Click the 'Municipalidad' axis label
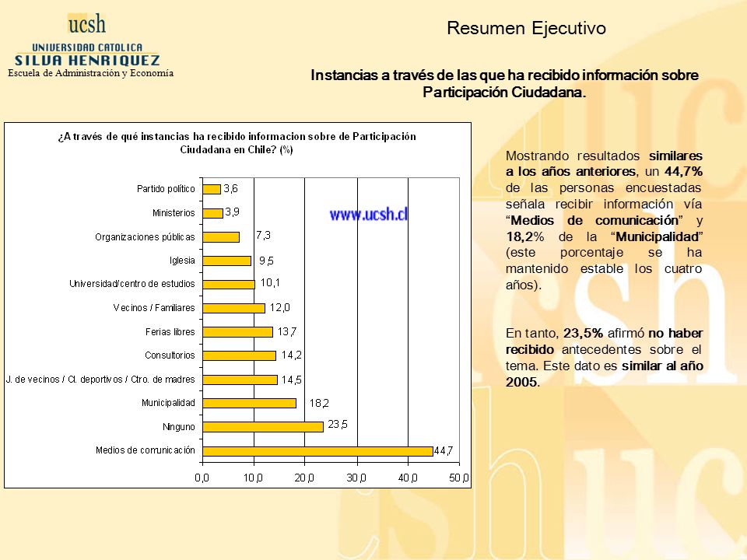The height and width of the screenshot is (560, 747). [x=168, y=403]
